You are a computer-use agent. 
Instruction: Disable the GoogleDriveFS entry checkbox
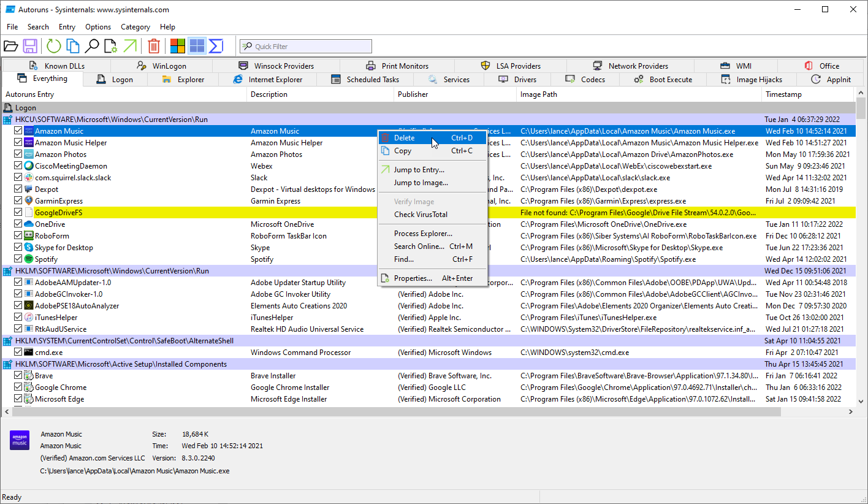18,213
